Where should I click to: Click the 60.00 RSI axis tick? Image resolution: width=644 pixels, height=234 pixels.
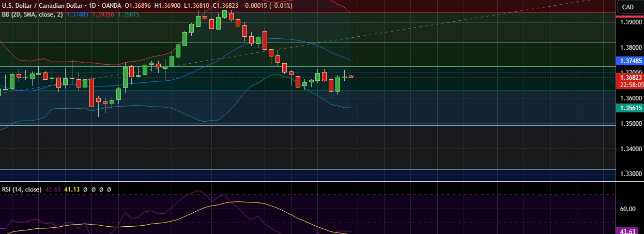pyautogui.click(x=627, y=209)
